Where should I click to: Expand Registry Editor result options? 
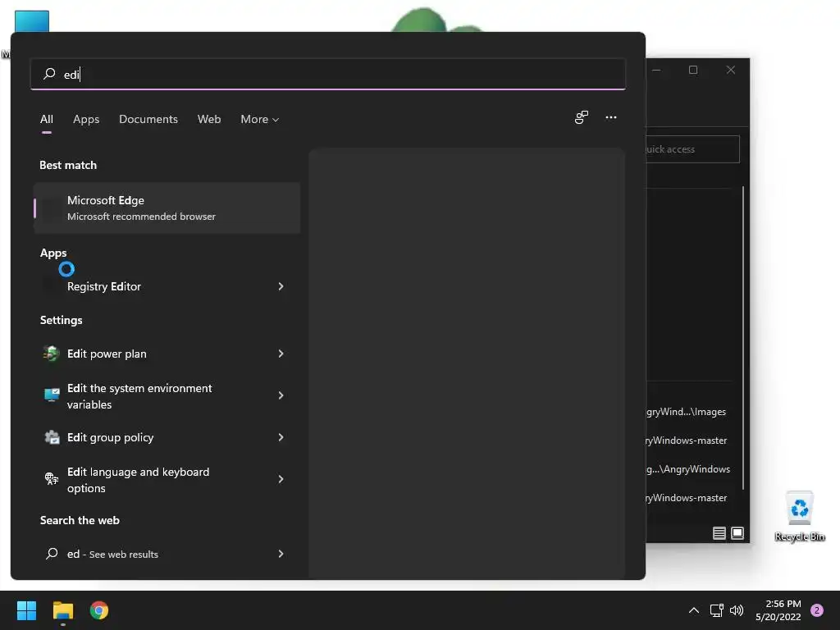(281, 286)
